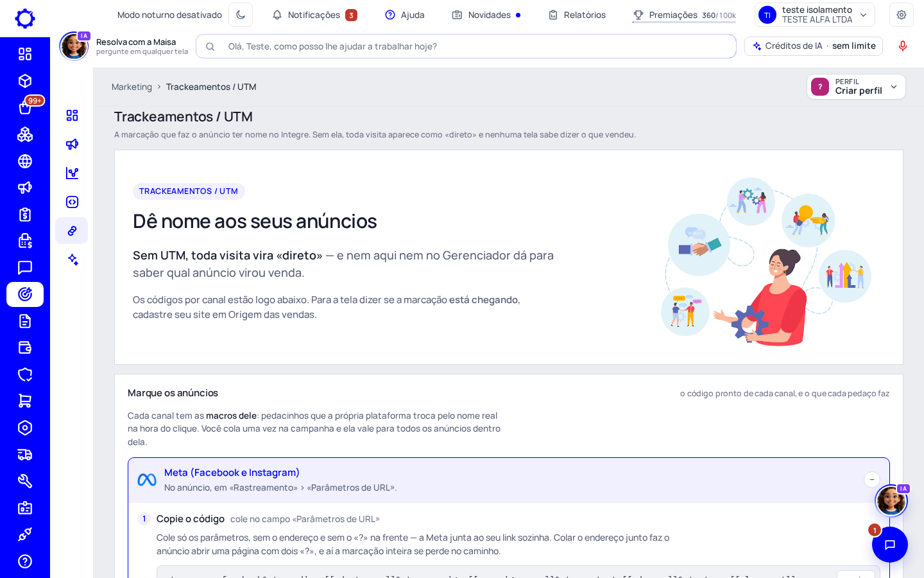Click step 1 'Copie o código' label

tap(191, 519)
